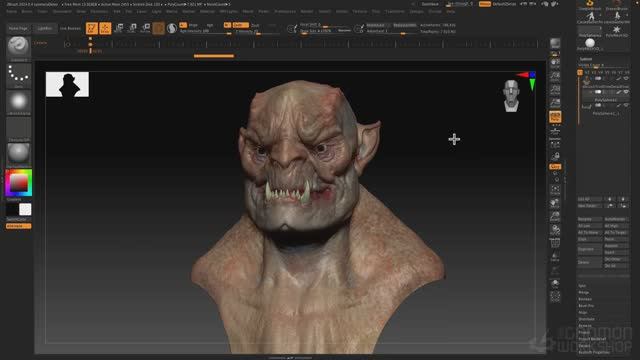This screenshot has width=640, height=360.
Task: Open the empty texture slot
Action: click(18, 128)
